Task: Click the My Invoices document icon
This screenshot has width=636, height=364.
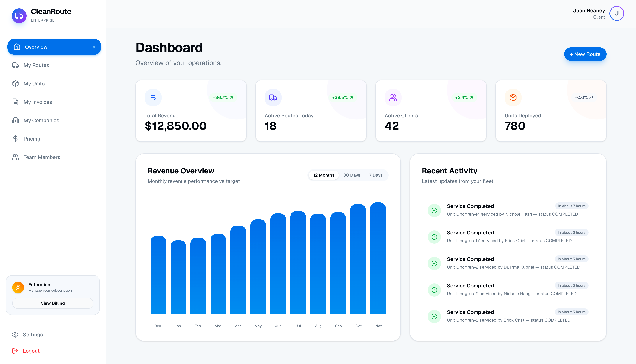Action: point(15,102)
